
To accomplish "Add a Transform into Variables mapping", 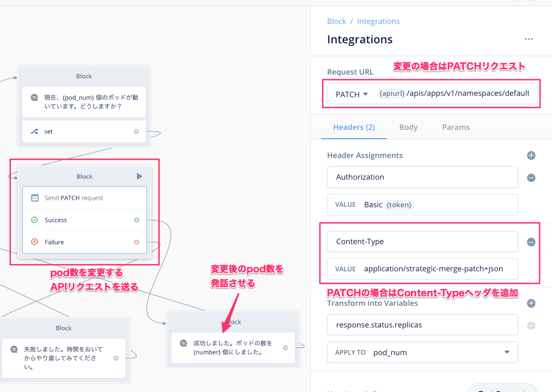I will tap(531, 303).
